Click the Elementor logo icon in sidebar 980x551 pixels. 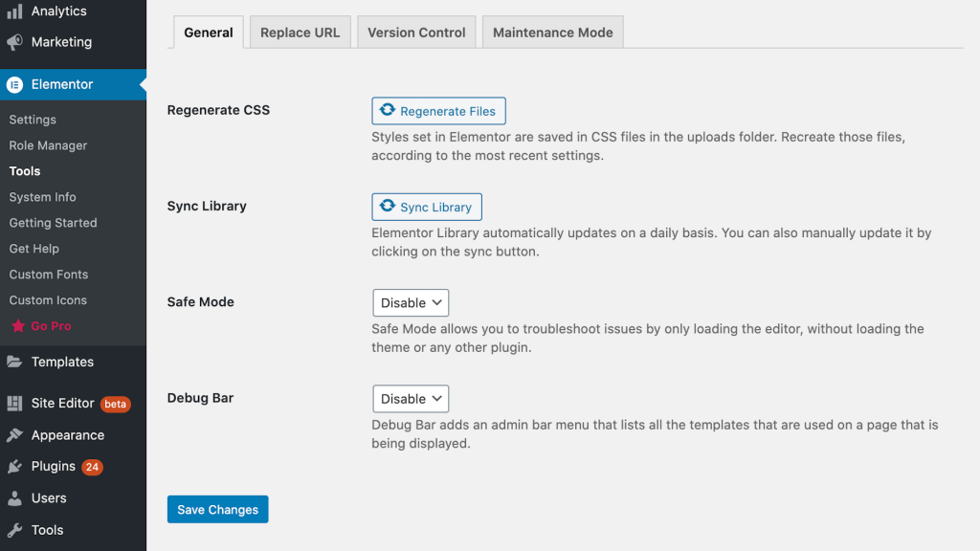14,84
